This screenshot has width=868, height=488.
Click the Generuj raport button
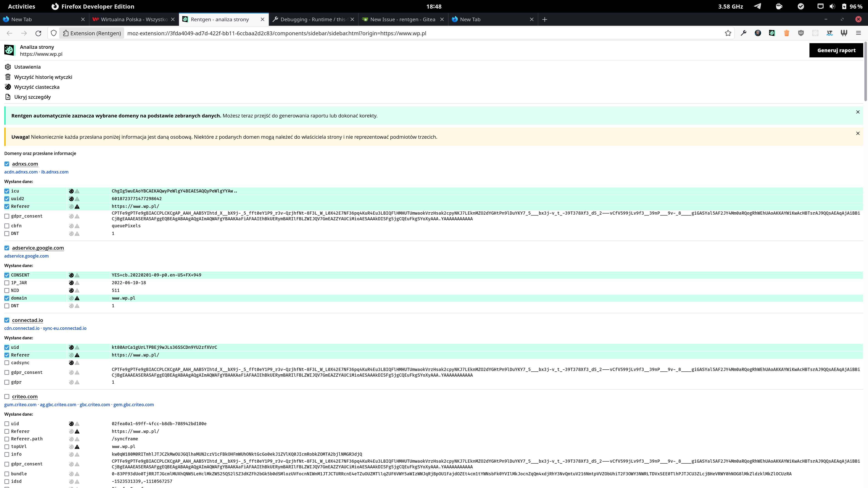click(836, 50)
